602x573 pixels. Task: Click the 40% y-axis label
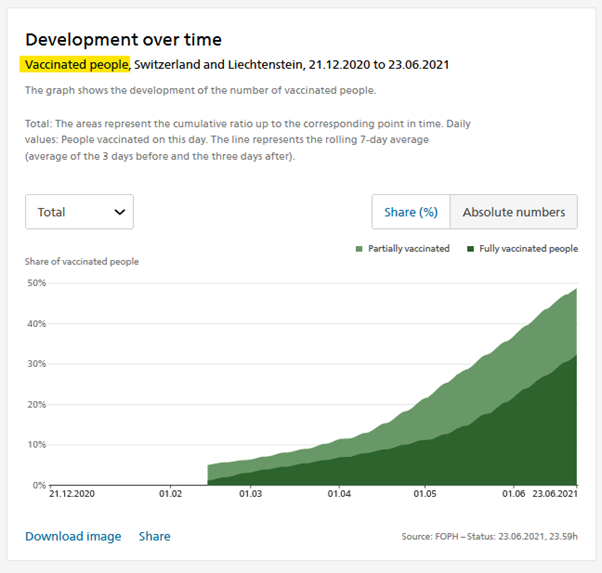pyautogui.click(x=36, y=324)
